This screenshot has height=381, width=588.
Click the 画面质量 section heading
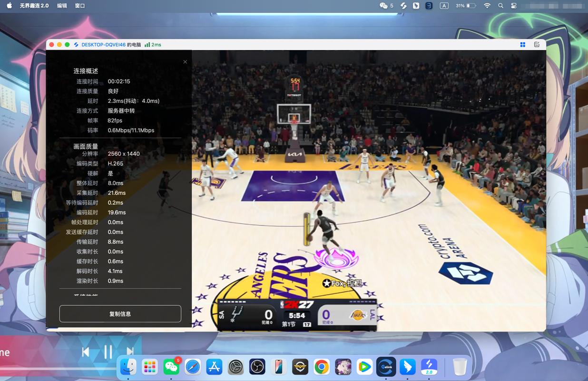tap(86, 147)
